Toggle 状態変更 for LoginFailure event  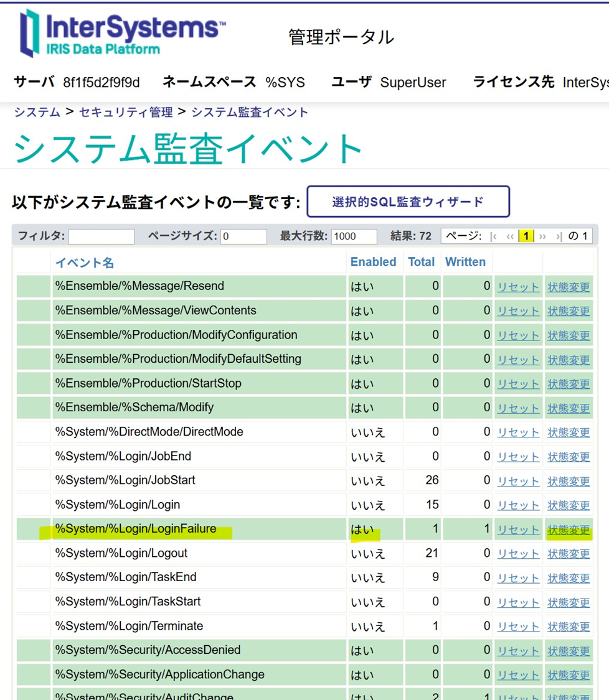pos(568,530)
